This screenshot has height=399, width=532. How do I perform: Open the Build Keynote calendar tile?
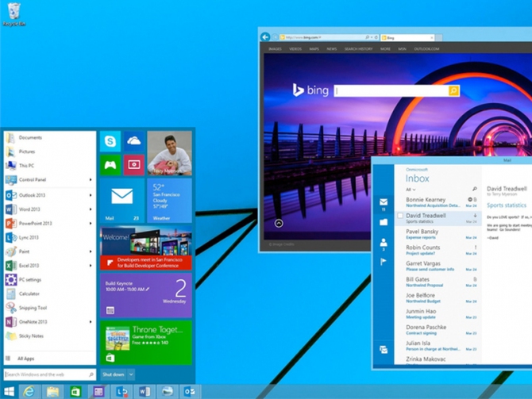coord(146,295)
